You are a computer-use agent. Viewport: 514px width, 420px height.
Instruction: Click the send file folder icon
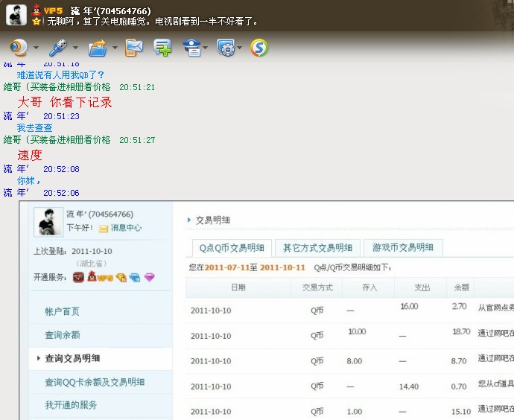98,48
